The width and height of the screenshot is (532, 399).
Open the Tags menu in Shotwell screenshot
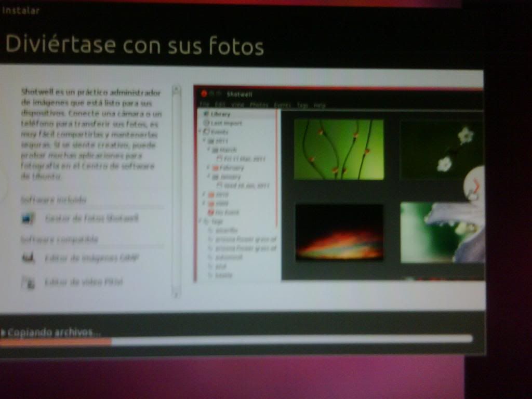click(x=302, y=105)
